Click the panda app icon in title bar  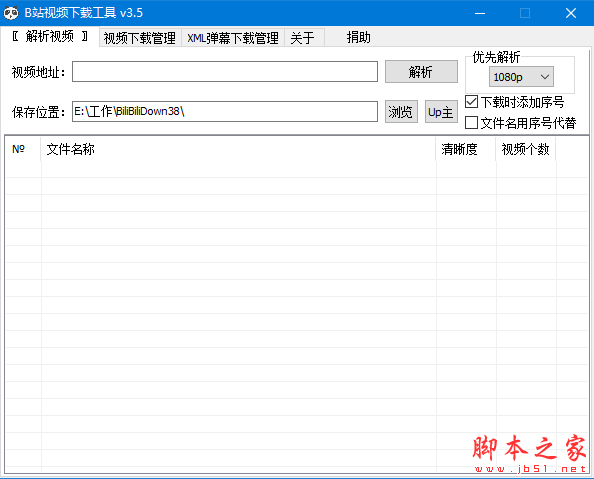11,13
